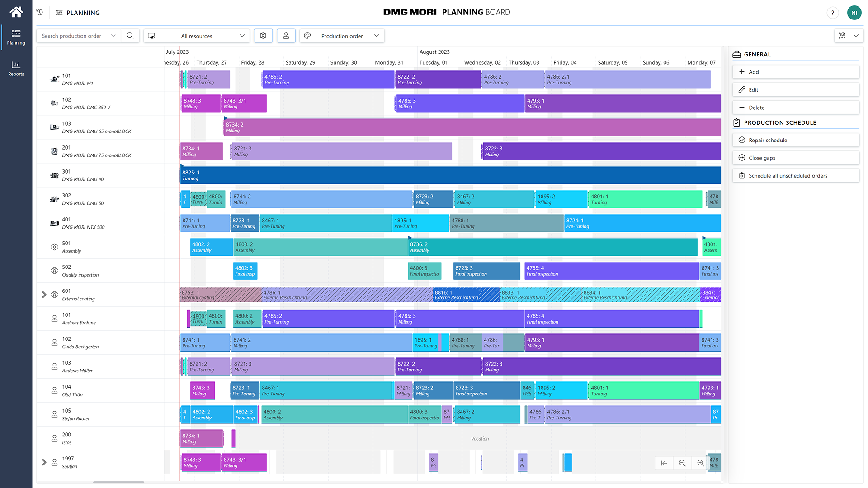Select 8736: 2 Assembly task bar
868x488 pixels.
[x=552, y=247]
